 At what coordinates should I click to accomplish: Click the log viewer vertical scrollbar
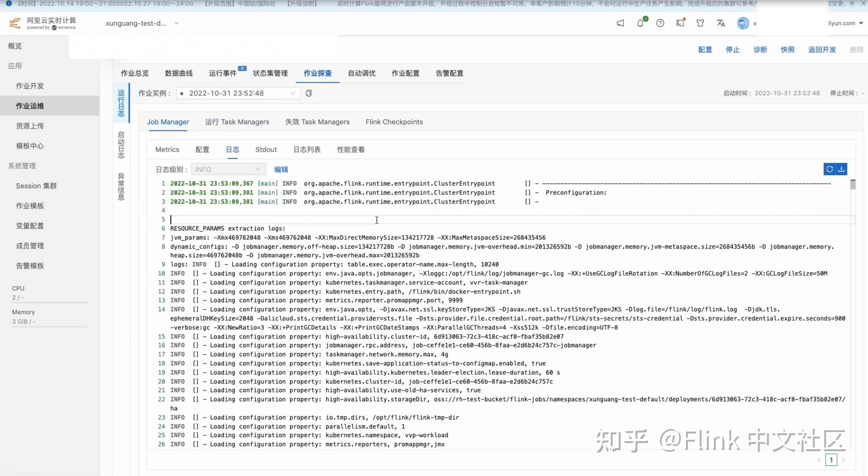tap(853, 185)
